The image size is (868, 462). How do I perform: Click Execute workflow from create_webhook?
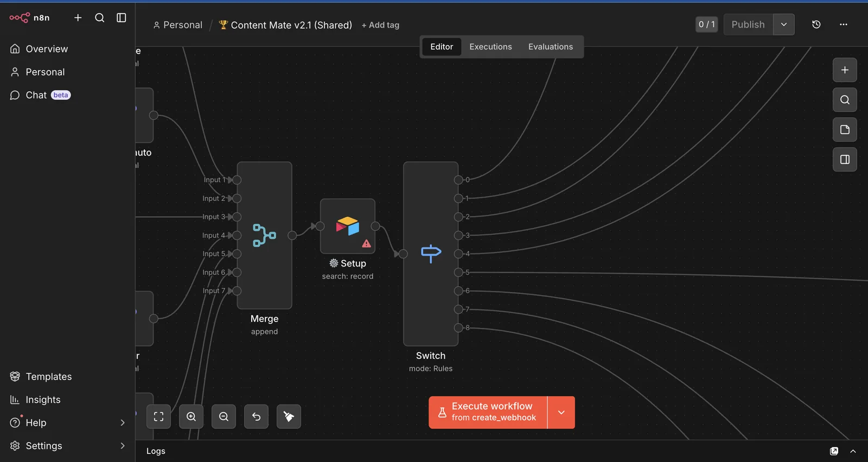(488, 413)
